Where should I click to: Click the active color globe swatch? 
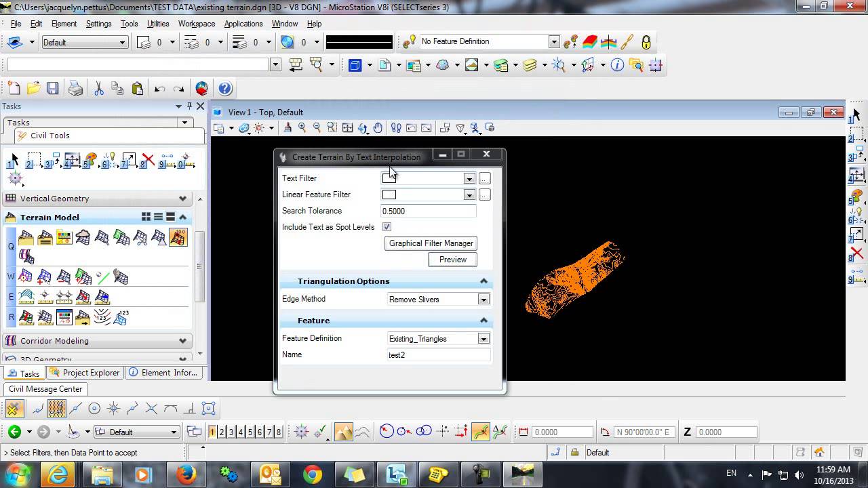pyautogui.click(x=288, y=42)
